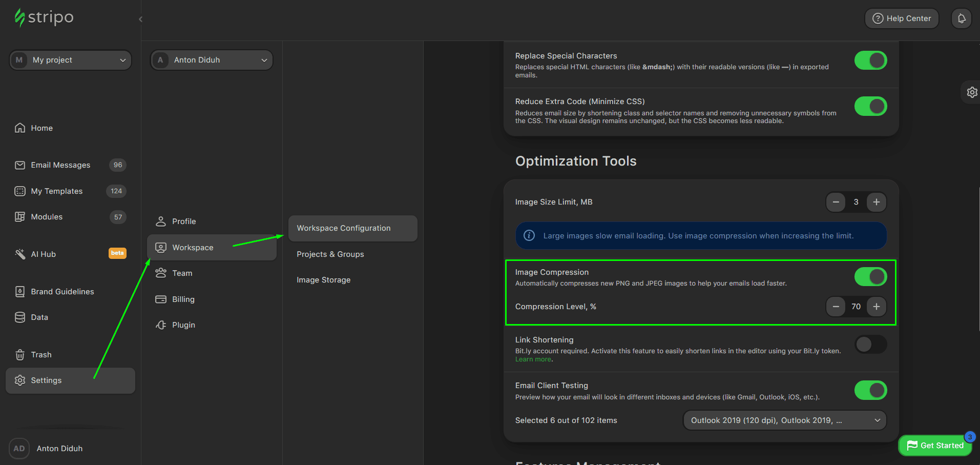Click the Stripo logo
This screenshot has width=980, height=465.
pos(44,17)
